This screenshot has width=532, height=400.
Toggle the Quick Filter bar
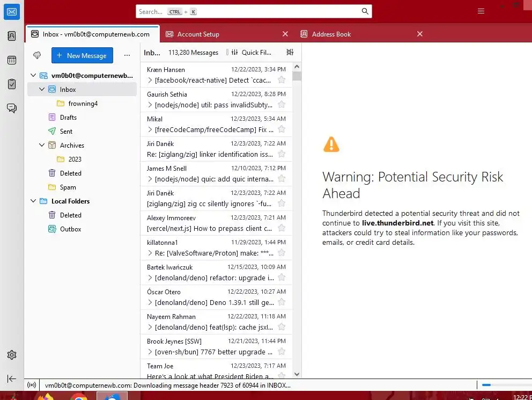(x=252, y=52)
